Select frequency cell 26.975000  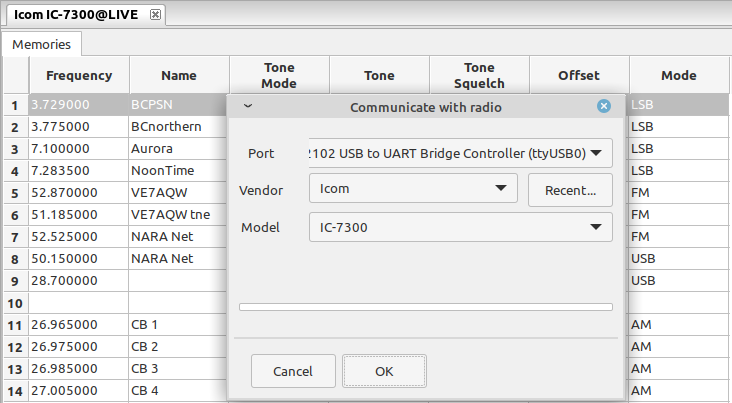point(78,346)
